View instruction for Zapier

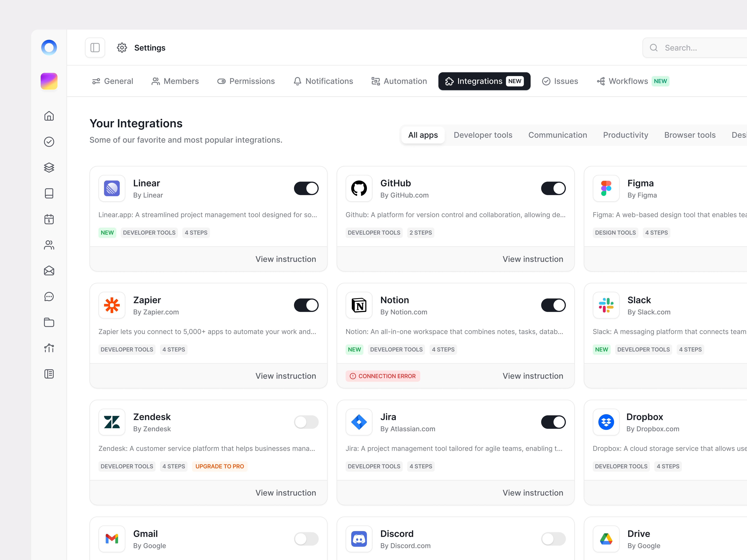point(286,376)
